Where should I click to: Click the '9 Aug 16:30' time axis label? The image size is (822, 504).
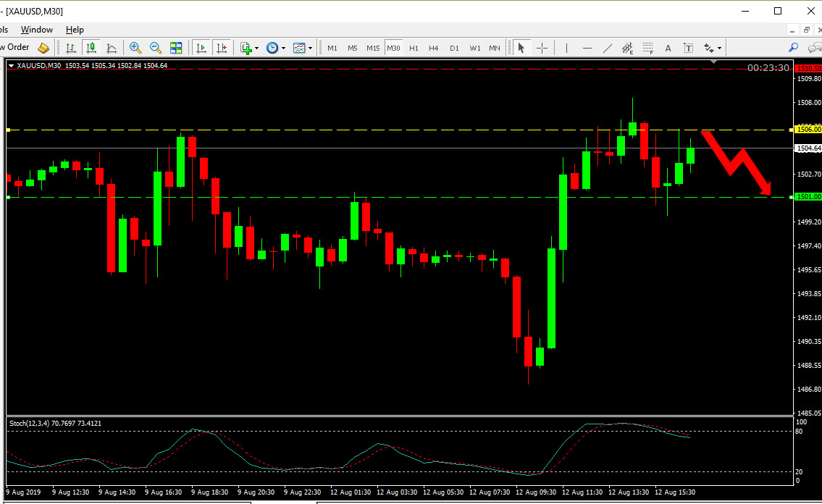coord(163,492)
